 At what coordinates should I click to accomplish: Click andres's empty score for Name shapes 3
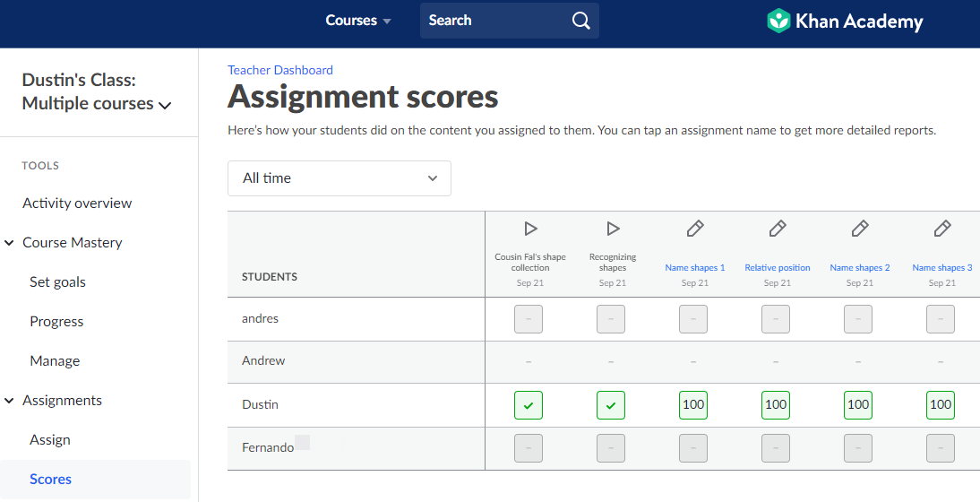click(x=941, y=319)
